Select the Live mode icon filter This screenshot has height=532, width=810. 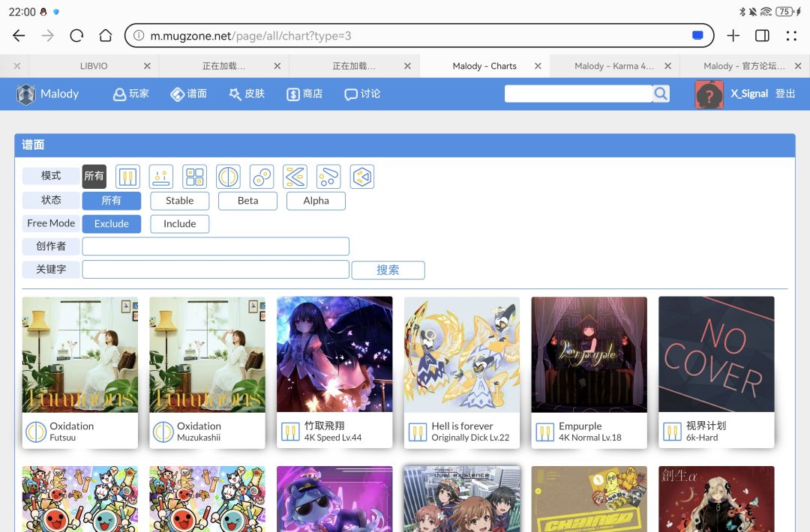(328, 177)
